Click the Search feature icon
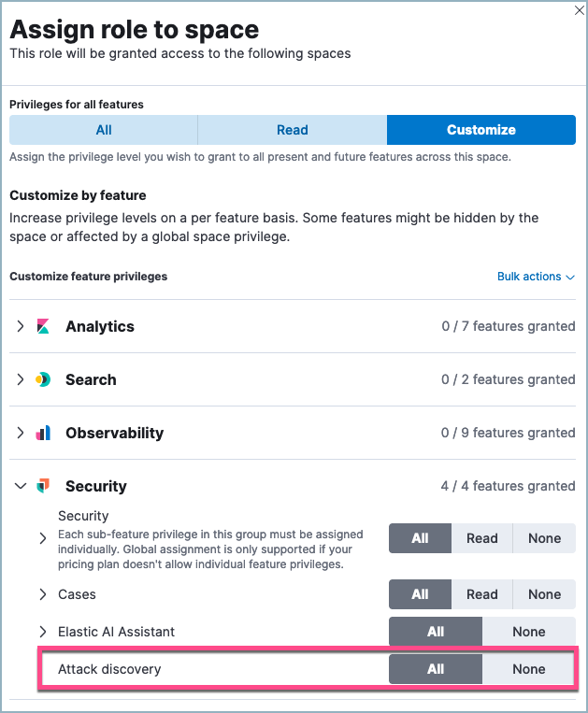 (x=43, y=380)
